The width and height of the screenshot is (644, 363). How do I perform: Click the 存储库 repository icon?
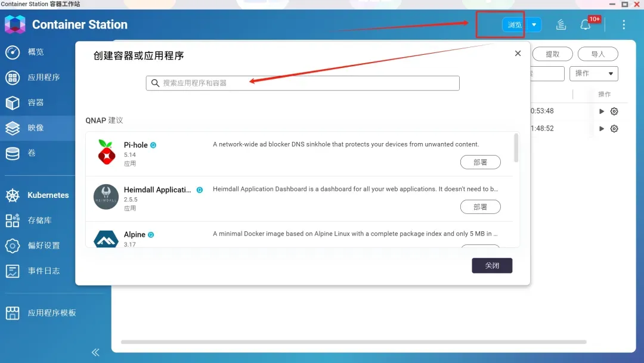coord(13,221)
